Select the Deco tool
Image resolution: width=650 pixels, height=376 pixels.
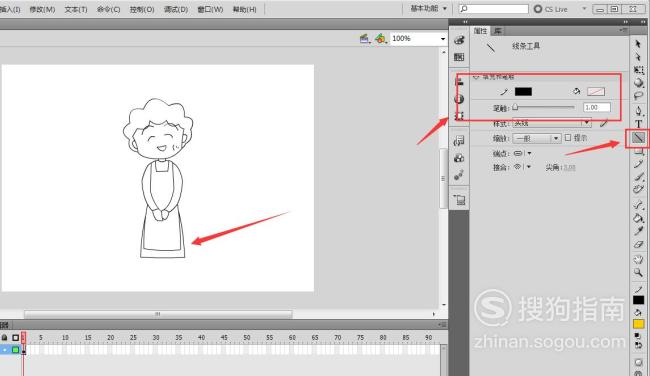coord(638,190)
